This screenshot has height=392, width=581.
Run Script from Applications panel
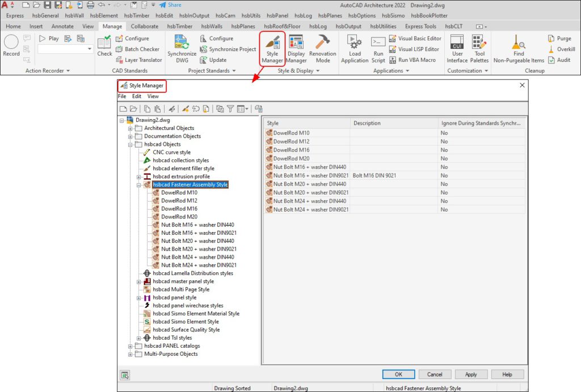[378, 49]
